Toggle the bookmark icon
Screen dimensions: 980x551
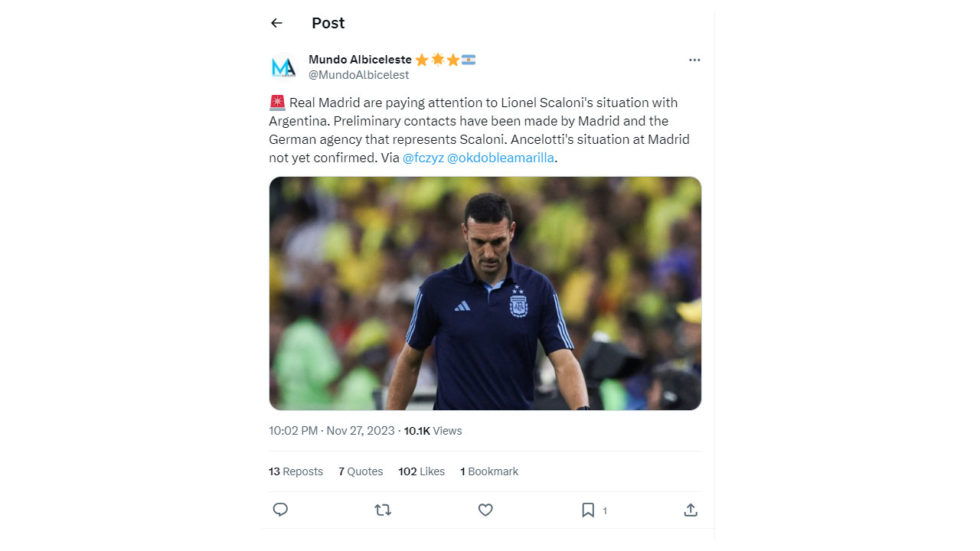pos(588,510)
